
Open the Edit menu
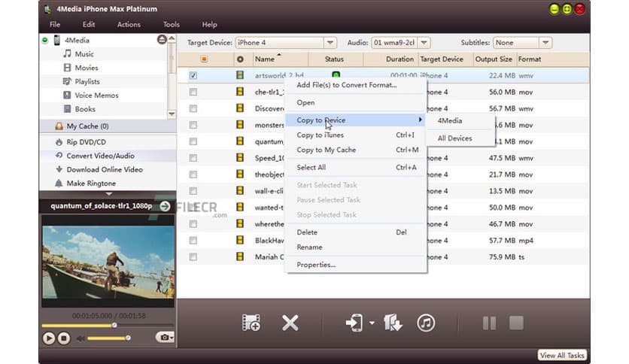[89, 25]
